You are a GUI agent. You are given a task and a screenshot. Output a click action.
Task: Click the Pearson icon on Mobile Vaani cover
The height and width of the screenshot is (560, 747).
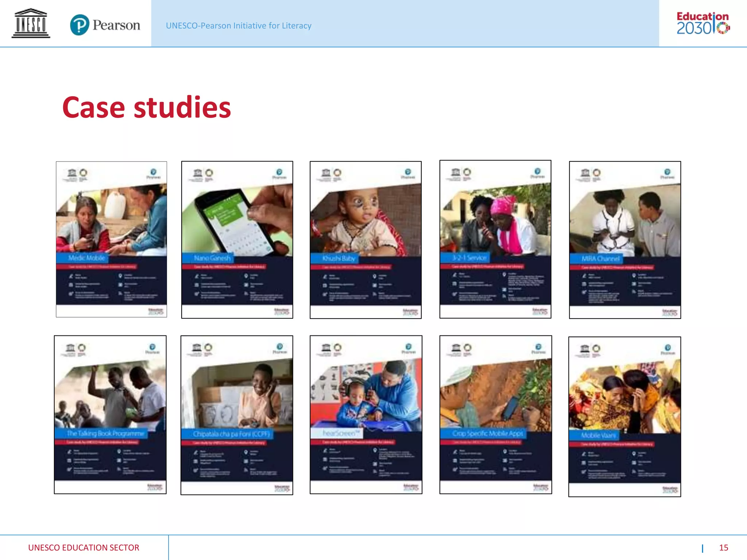point(668,349)
